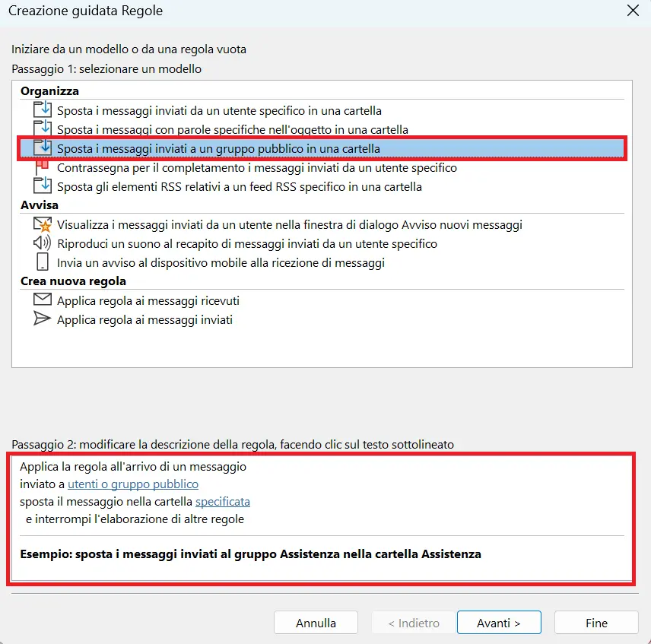Screen dimensions: 651x644
Task: Click the icon for moving messages with specific subject words
Action: [43, 129]
